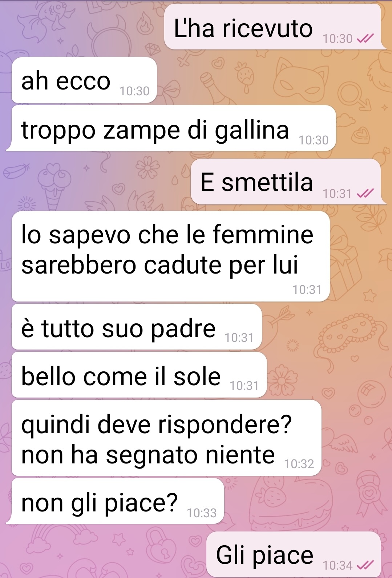Tap the 'non gli piace?' message
This screenshot has height=578, width=392.
[118, 501]
